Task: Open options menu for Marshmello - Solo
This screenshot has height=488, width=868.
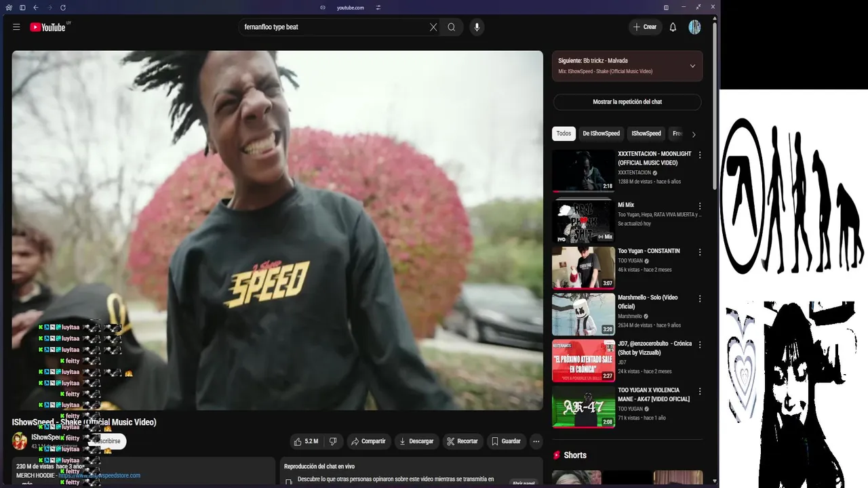Action: [700, 298]
